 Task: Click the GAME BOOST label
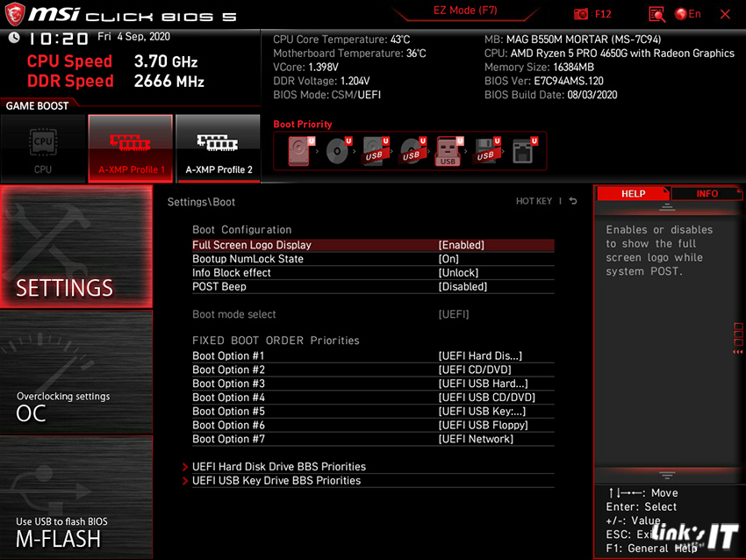click(37, 105)
